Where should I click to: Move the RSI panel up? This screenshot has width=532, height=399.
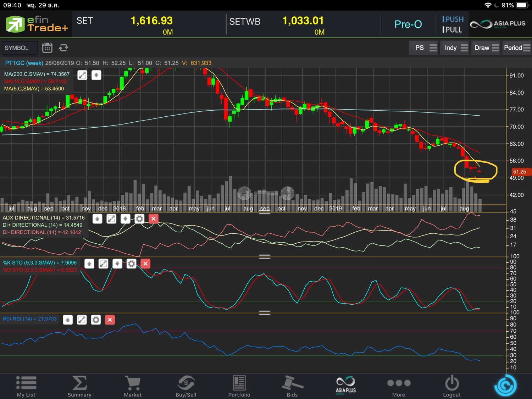point(68,320)
